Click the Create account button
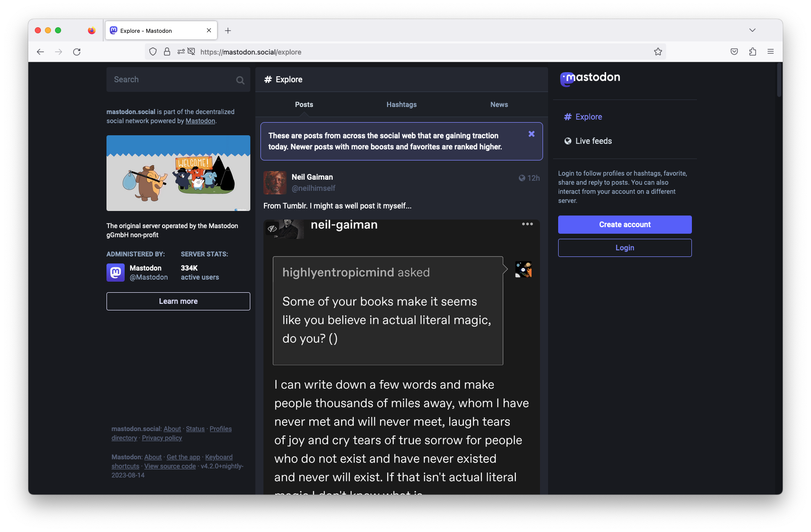The image size is (811, 532). [x=625, y=225]
